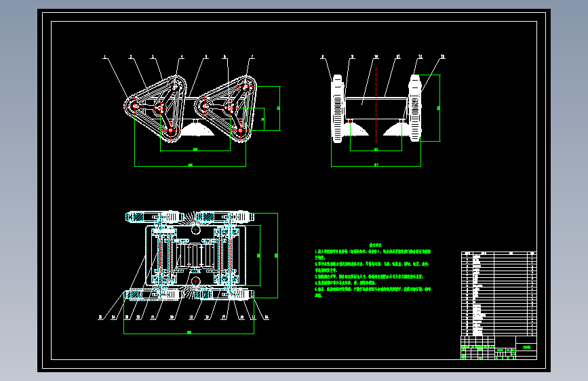Screen dimensions: 588x381
Task: Select part callout number 7 balloon
Action: [x=252, y=57]
